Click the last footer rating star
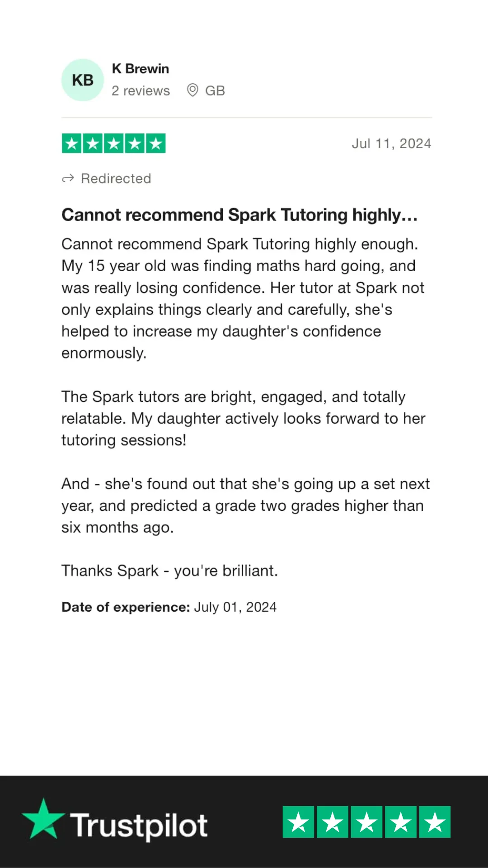Image resolution: width=488 pixels, height=868 pixels. [435, 822]
